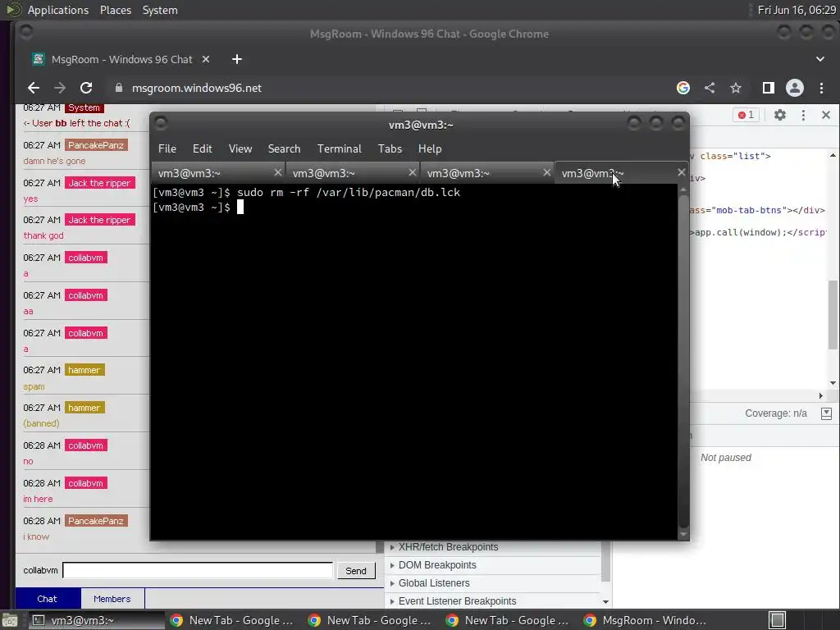Close the MsgRoom Chrome tab
Image resolution: width=840 pixels, height=630 pixels.
(x=206, y=59)
